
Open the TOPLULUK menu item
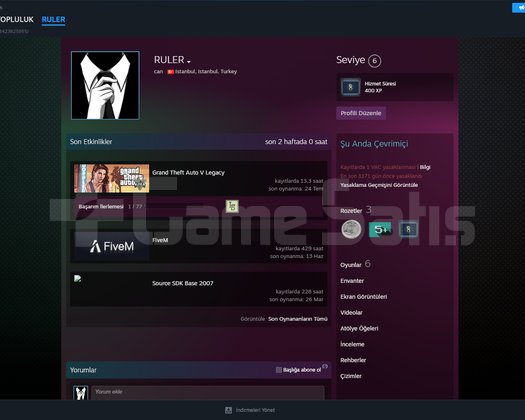point(16,19)
